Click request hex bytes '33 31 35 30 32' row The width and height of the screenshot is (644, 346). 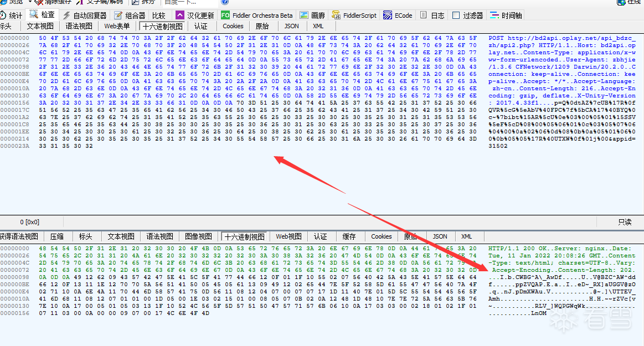click(x=66, y=146)
